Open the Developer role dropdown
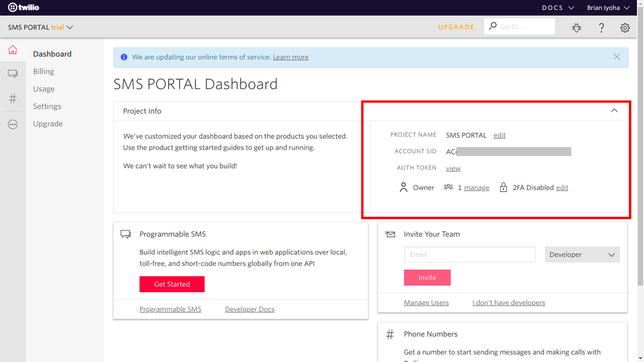 [x=582, y=254]
